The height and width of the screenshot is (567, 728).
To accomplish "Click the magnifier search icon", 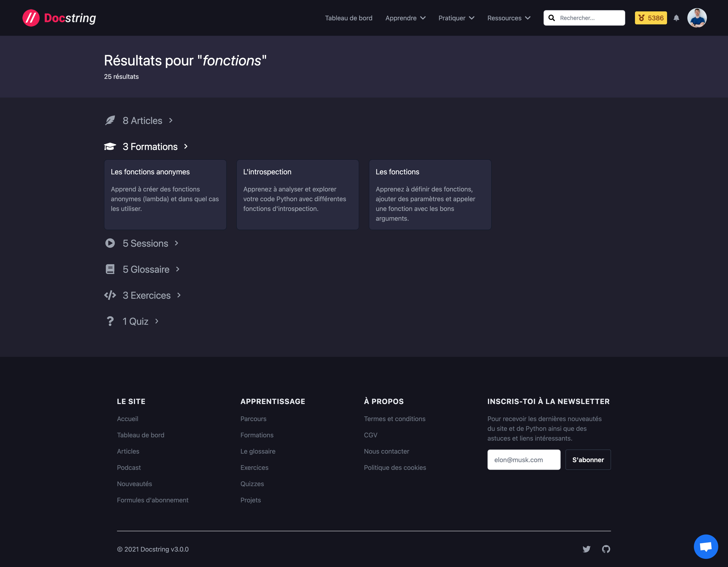I will click(x=552, y=18).
